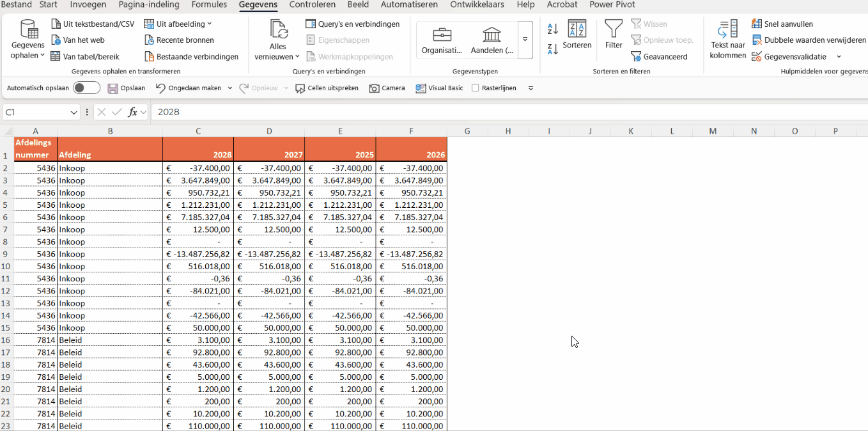Open the Name Box dropdown arrow
Screen dimensions: 868x431
tap(74, 112)
